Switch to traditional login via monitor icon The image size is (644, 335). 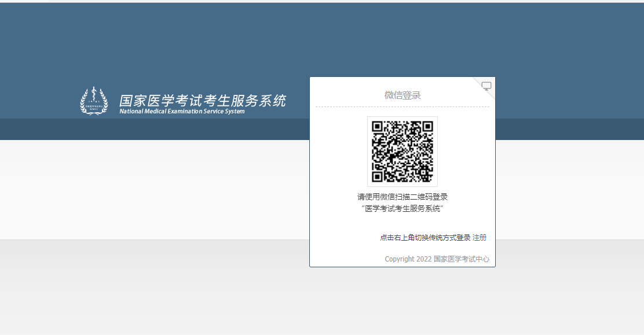(x=486, y=86)
